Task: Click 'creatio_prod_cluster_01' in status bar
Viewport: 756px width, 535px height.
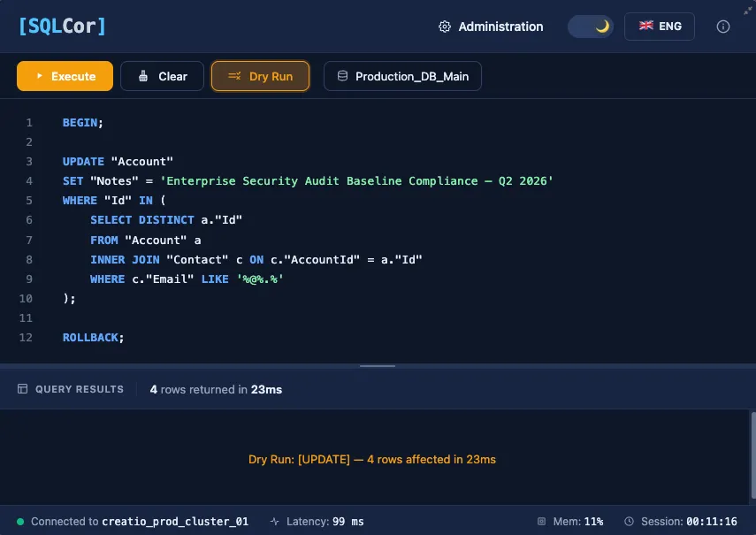Action: pos(175,522)
